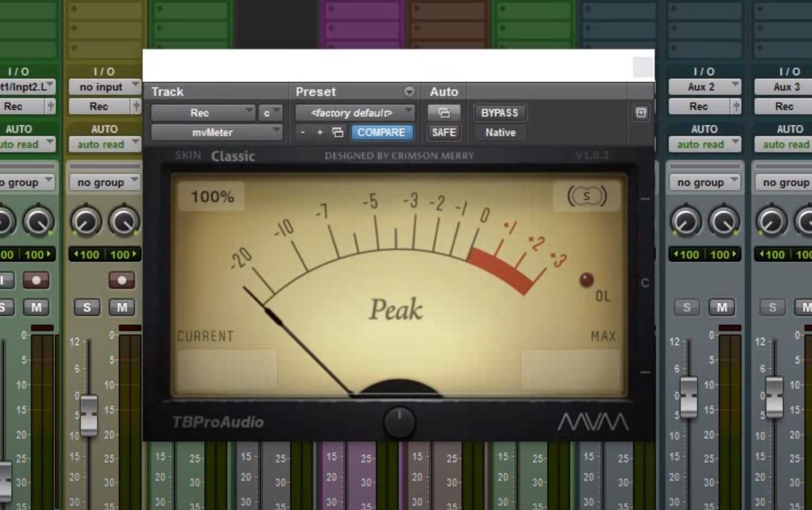The width and height of the screenshot is (812, 510).
Task: Open the Aux 3 input selector
Action: click(x=783, y=87)
